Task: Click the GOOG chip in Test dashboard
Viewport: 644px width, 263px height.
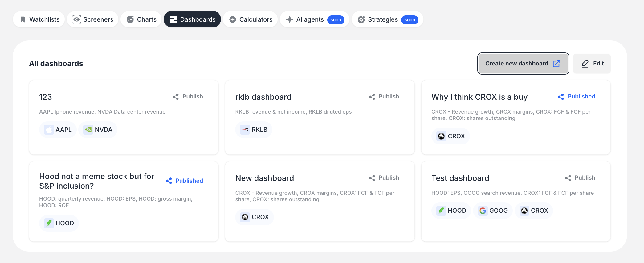Action: point(493,211)
